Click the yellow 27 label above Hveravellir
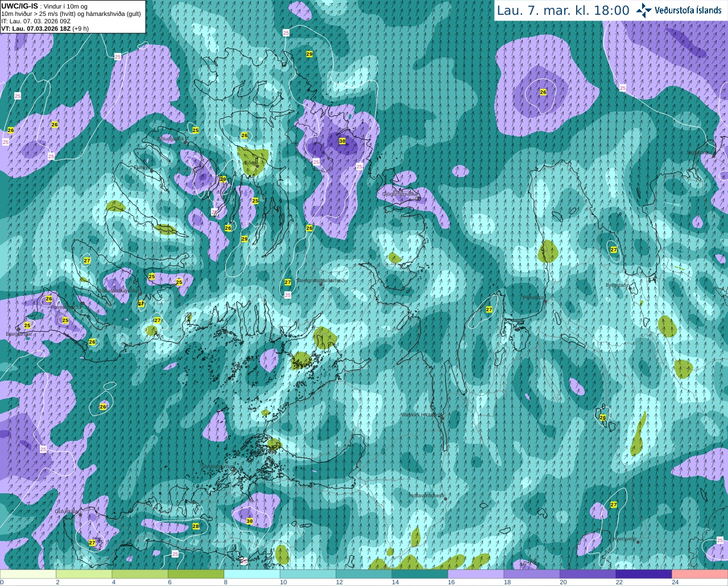This screenshot has width=728, height=586. (614, 505)
